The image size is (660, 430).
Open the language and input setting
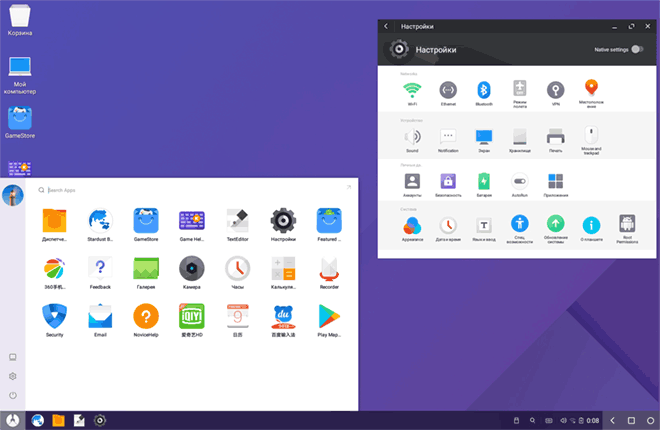point(484,229)
